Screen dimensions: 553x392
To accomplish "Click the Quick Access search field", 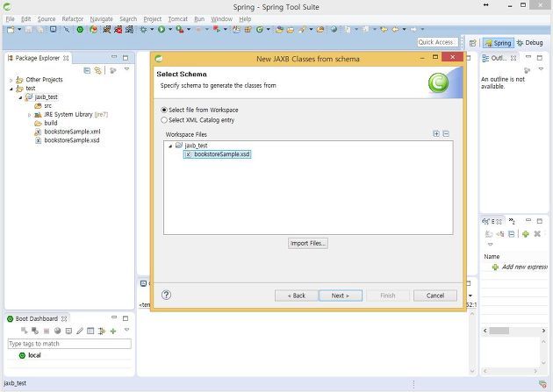I will 437,42.
